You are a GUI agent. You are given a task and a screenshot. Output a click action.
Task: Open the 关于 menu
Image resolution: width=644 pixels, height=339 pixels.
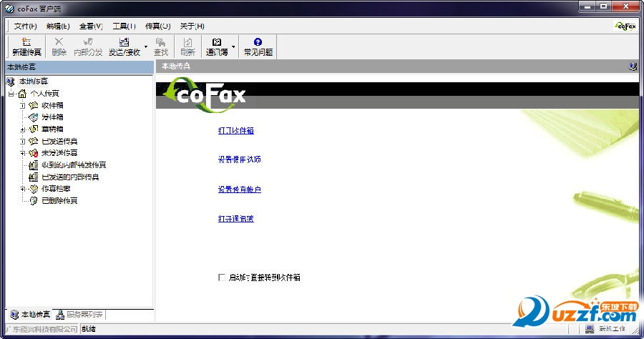point(192,26)
